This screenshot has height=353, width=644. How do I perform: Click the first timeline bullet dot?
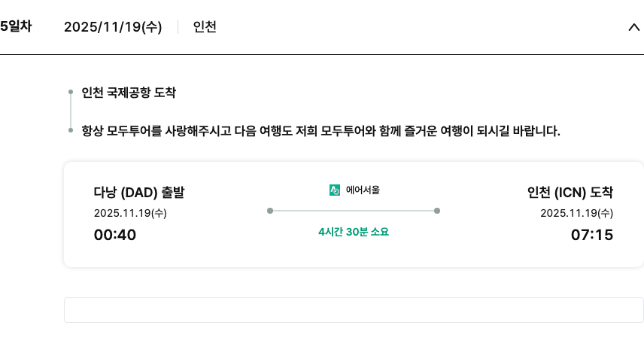(x=71, y=93)
